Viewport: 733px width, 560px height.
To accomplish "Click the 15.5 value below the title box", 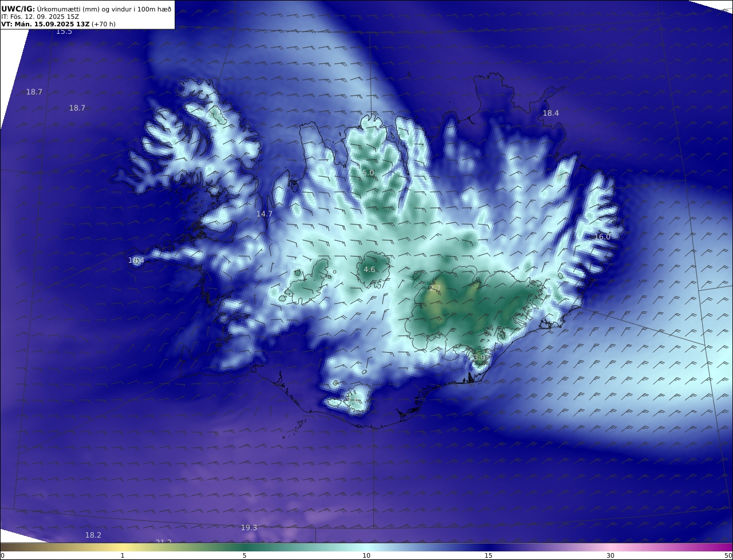I will tap(64, 31).
